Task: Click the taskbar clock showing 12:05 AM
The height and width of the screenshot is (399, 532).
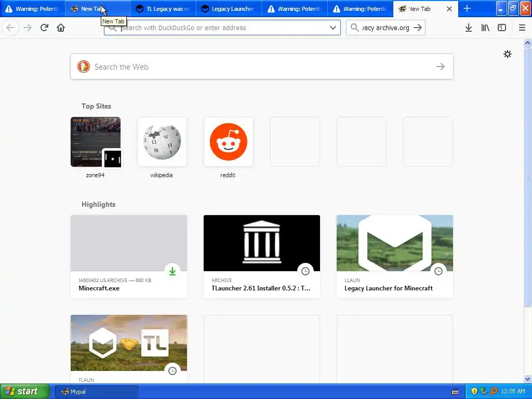Action: coord(513,392)
